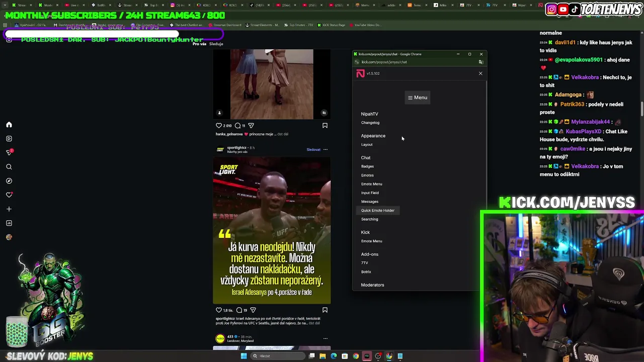
Task: Open OBS Studio from taskbar
Action: click(378, 356)
